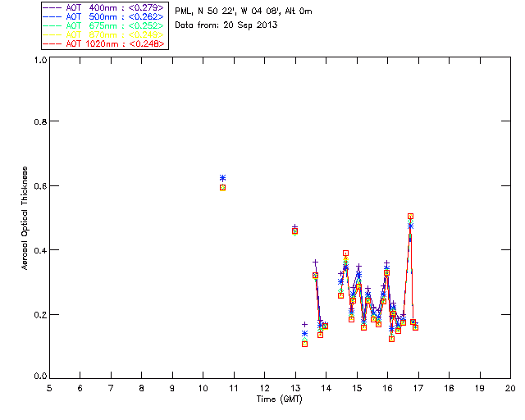This screenshot has width=525, height=420.
Task: Click the x-axis tick label 5
Action: [x=49, y=388]
